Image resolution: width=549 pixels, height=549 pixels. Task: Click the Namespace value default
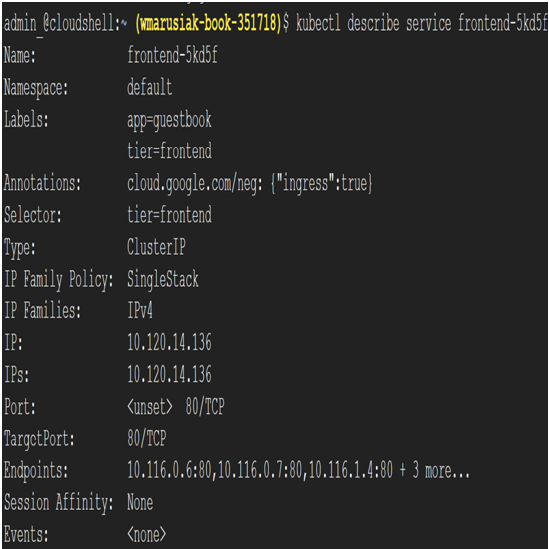[150, 87]
